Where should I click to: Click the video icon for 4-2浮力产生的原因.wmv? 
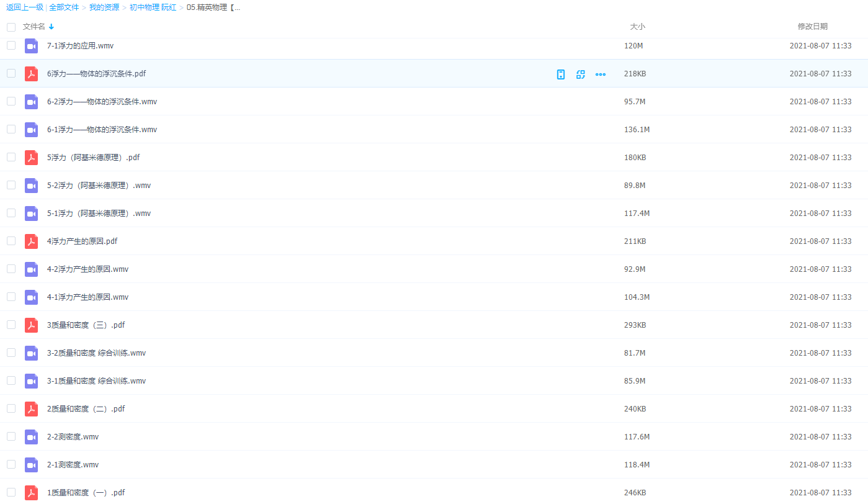(31, 269)
